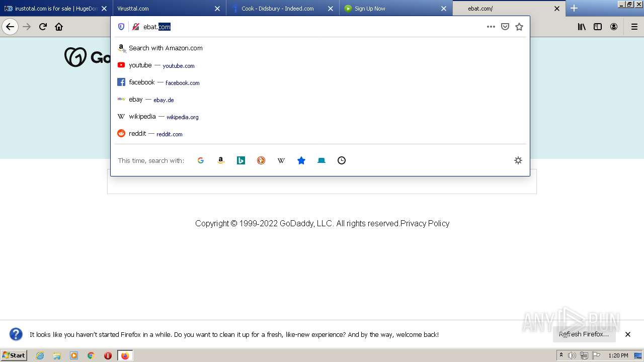644x362 pixels.
Task: Reload the current page
Action: 43,27
